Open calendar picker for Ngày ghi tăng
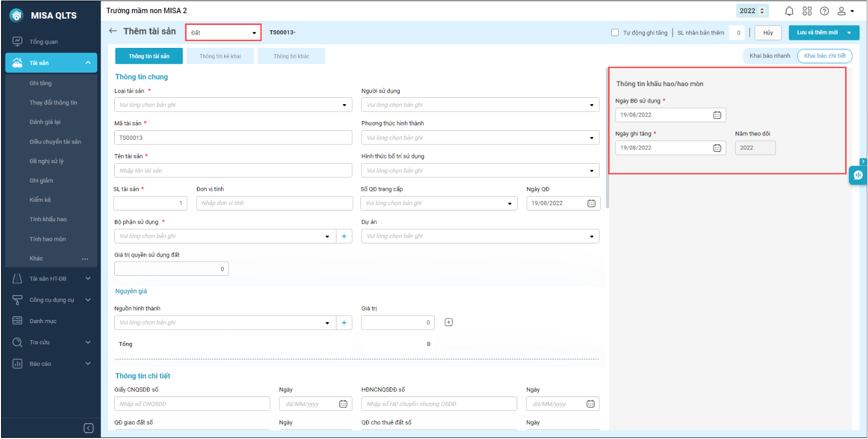Image resolution: width=868 pixels, height=439 pixels. 717,148
